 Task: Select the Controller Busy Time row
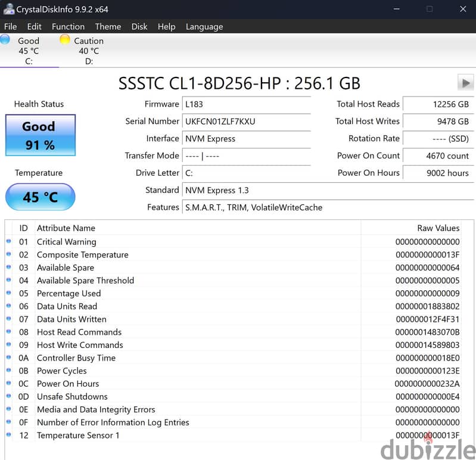[x=233, y=358]
